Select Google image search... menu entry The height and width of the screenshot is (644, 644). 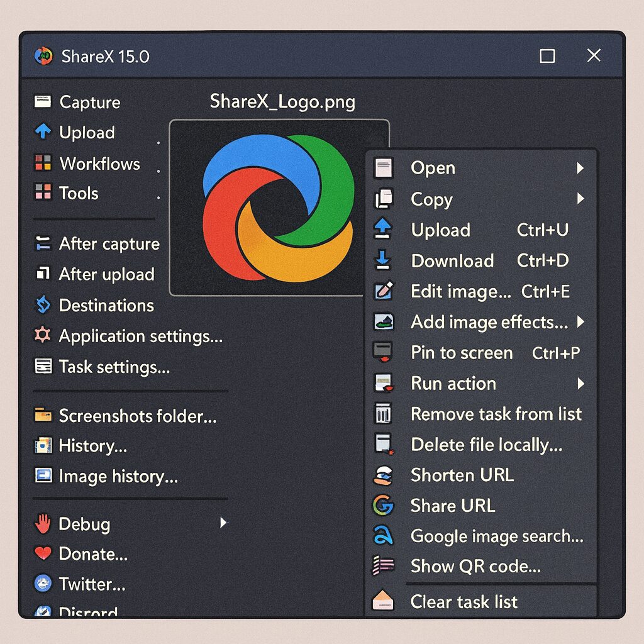coord(480,536)
